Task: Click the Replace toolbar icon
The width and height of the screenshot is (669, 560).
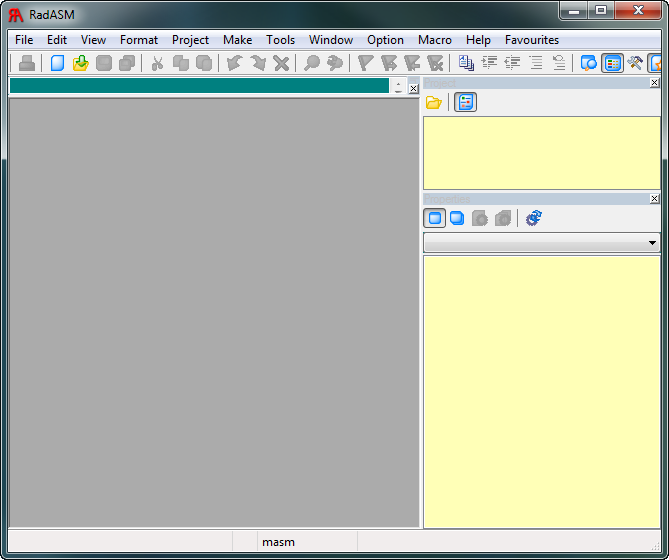Action: [335, 63]
